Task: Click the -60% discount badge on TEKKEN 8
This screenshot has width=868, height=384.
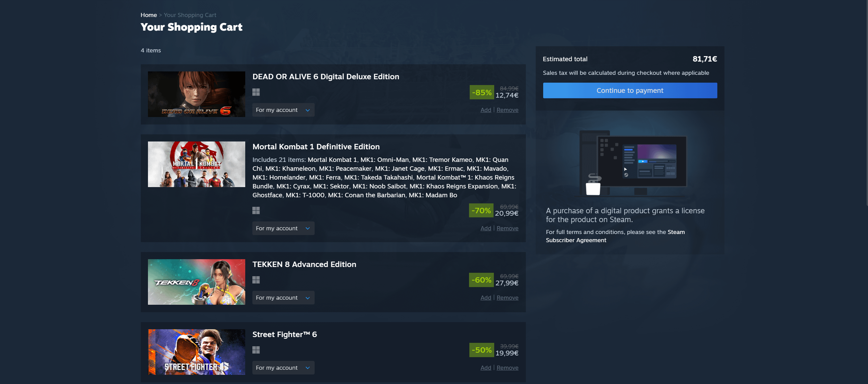Action: (x=481, y=280)
